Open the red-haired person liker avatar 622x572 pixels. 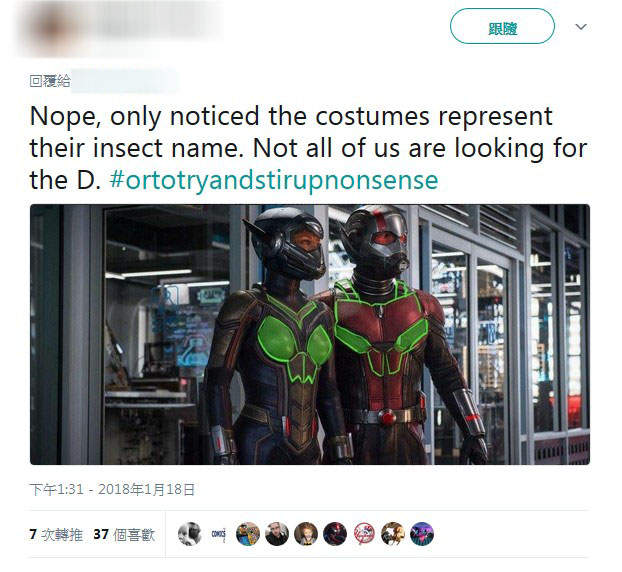pyautogui.click(x=306, y=534)
